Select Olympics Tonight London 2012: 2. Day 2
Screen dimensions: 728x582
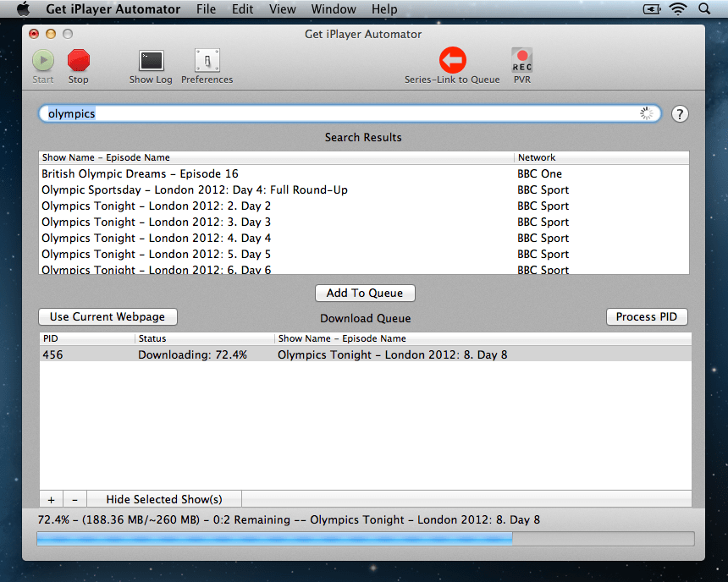[363, 206]
